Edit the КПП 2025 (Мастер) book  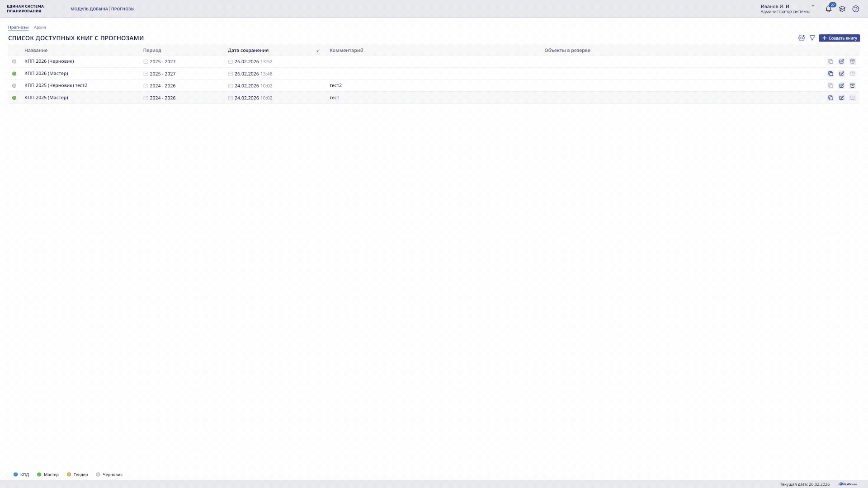[841, 98]
